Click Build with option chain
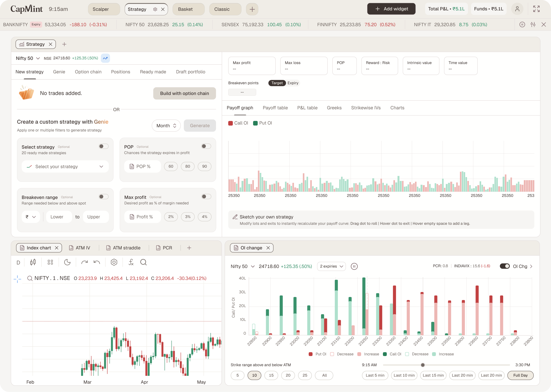This screenshot has height=392, width=551. coord(185,93)
